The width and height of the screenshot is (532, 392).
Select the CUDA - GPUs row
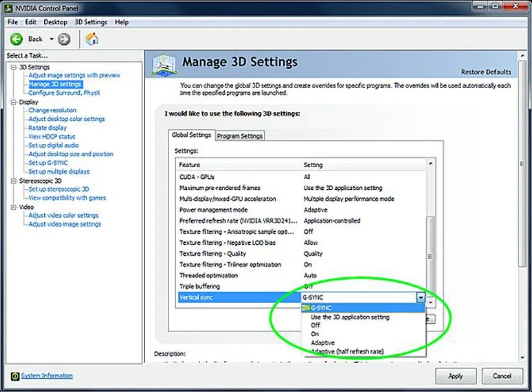pos(302,177)
